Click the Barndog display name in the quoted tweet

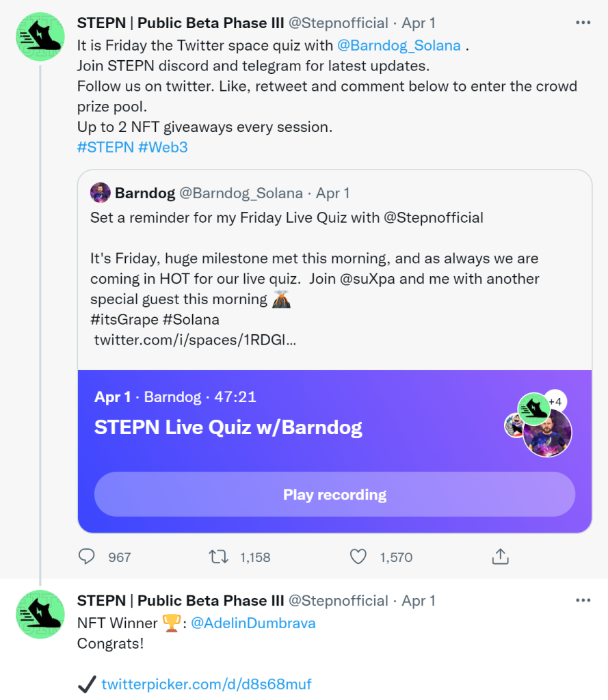pyautogui.click(x=144, y=193)
